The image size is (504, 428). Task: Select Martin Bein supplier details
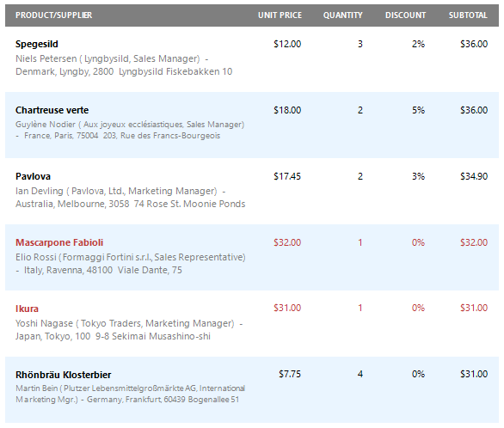130,394
